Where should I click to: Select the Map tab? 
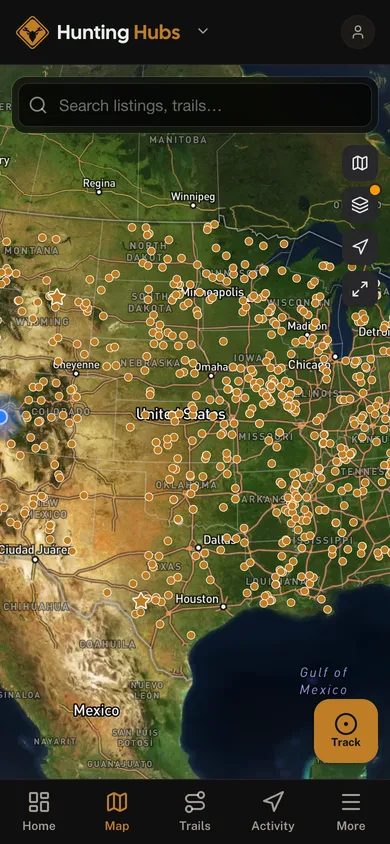pyautogui.click(x=117, y=811)
